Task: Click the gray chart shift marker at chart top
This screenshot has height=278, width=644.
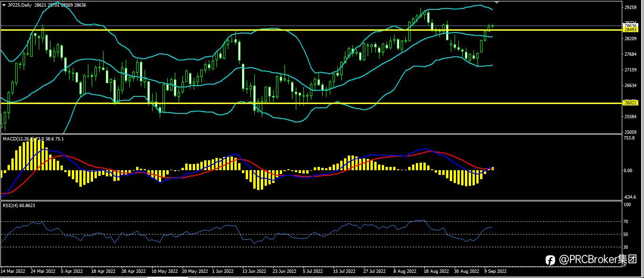Action: (x=496, y=3)
